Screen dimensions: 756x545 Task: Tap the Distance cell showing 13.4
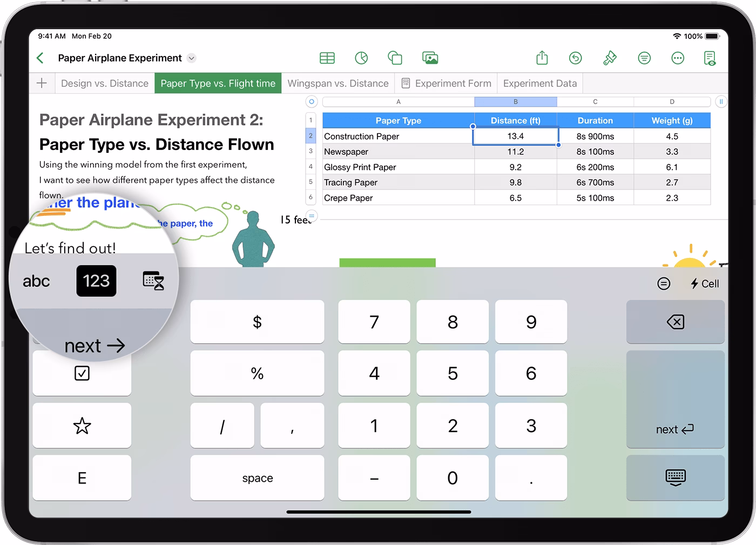pos(515,136)
